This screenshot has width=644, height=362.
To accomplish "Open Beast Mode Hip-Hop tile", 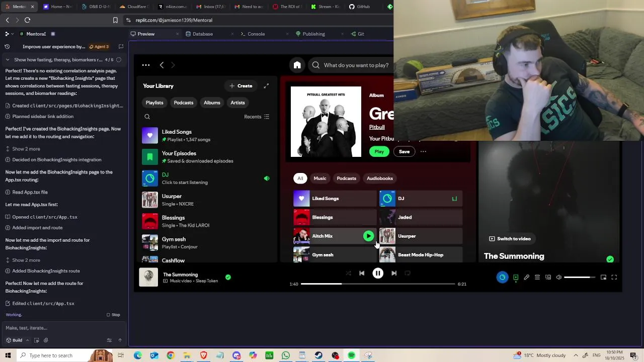I will 421,254.
